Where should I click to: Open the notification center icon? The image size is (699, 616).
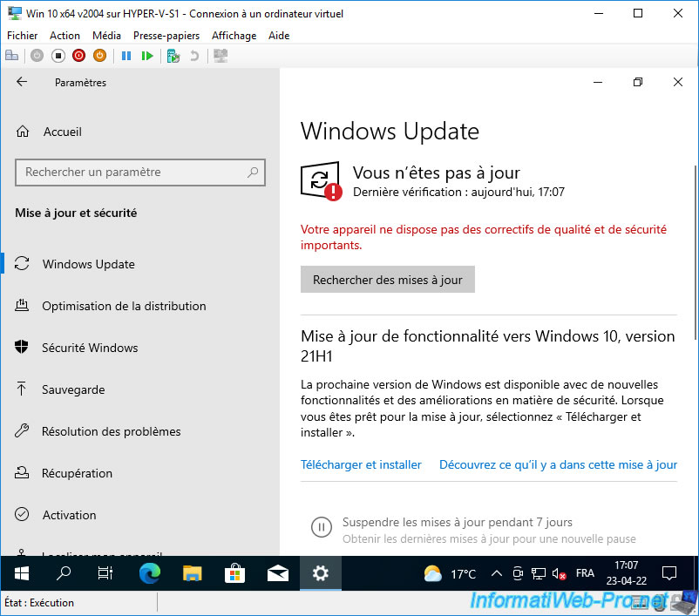click(x=669, y=573)
